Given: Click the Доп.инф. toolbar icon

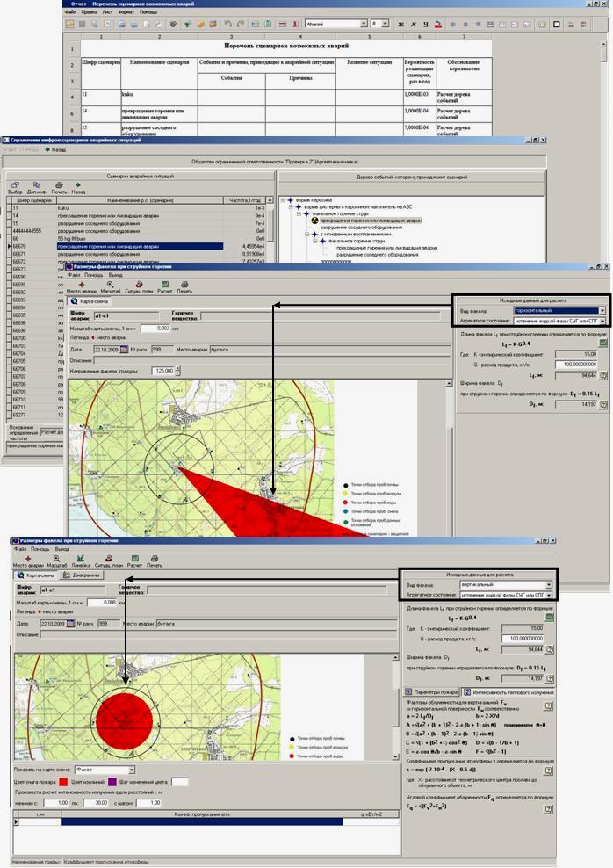Looking at the screenshot, I should (x=37, y=186).
